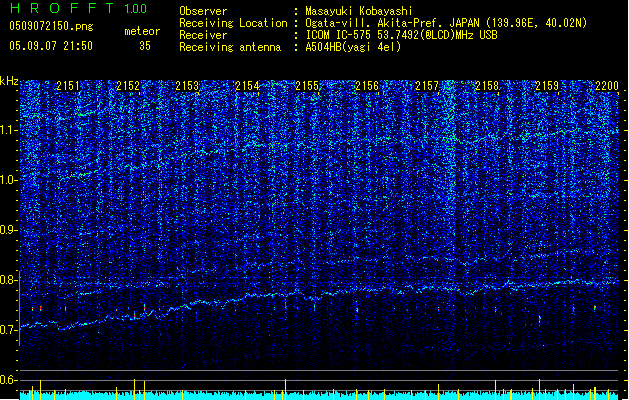Screen dimensions: 629x400
Task: Click the 2200 time marker
Action: (x=606, y=87)
